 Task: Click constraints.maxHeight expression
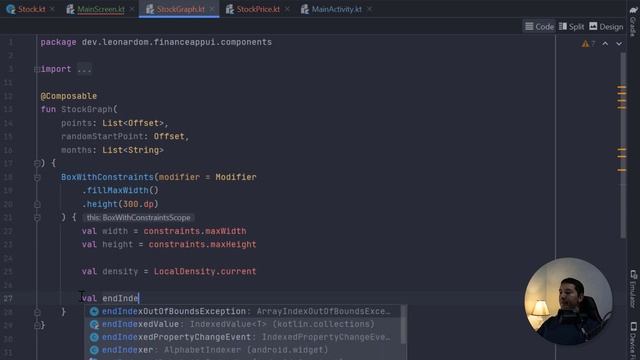click(202, 244)
